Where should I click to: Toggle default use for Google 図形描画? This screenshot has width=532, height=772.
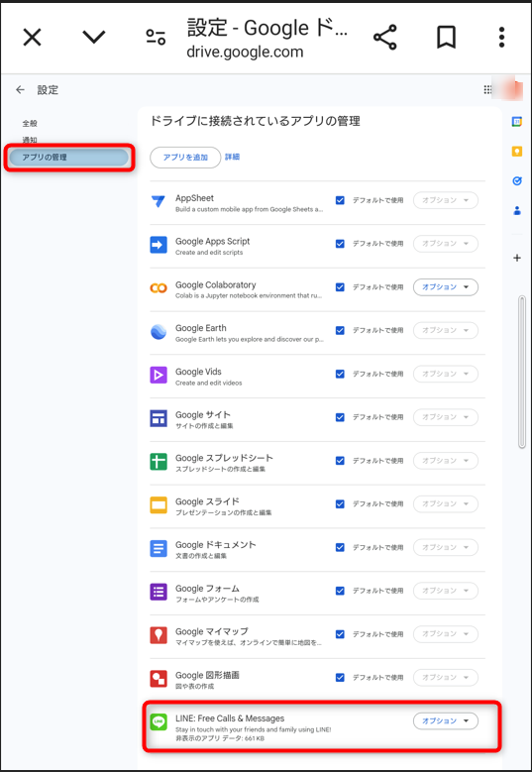pos(340,678)
